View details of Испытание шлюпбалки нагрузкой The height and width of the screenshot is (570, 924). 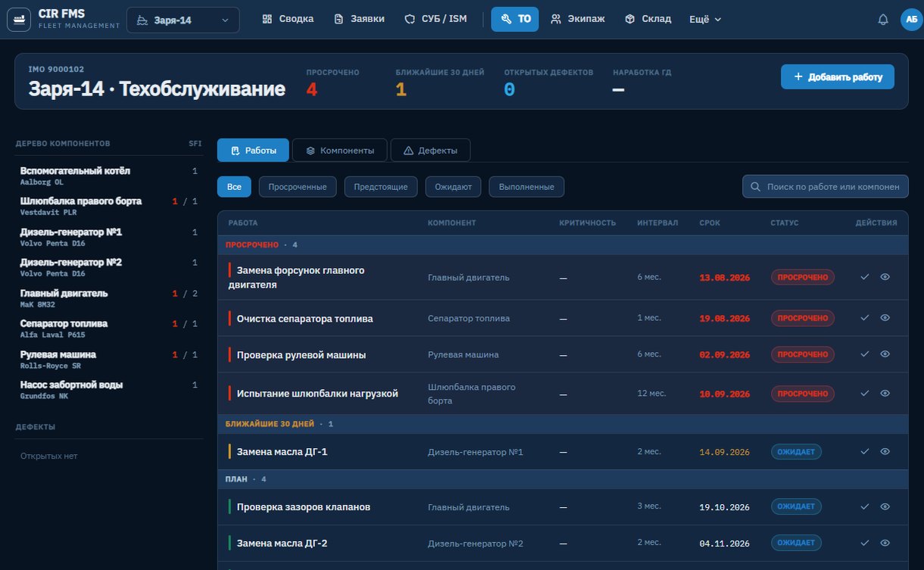[x=885, y=394]
